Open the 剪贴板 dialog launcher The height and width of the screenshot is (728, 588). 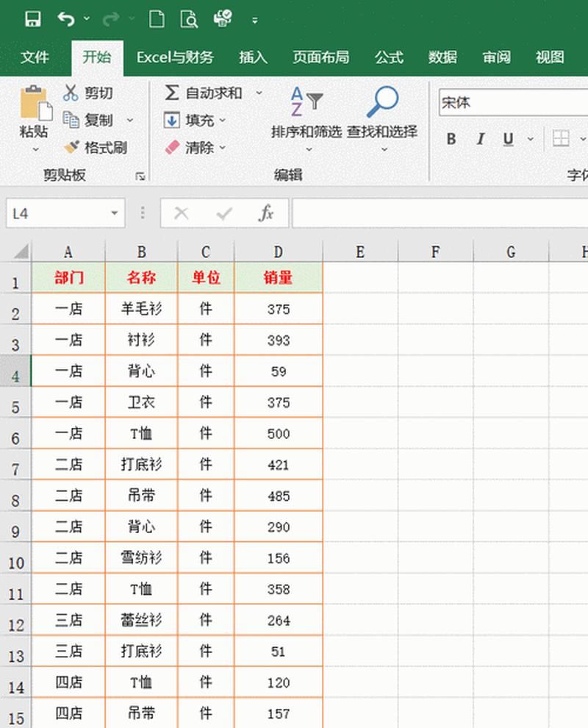[140, 176]
